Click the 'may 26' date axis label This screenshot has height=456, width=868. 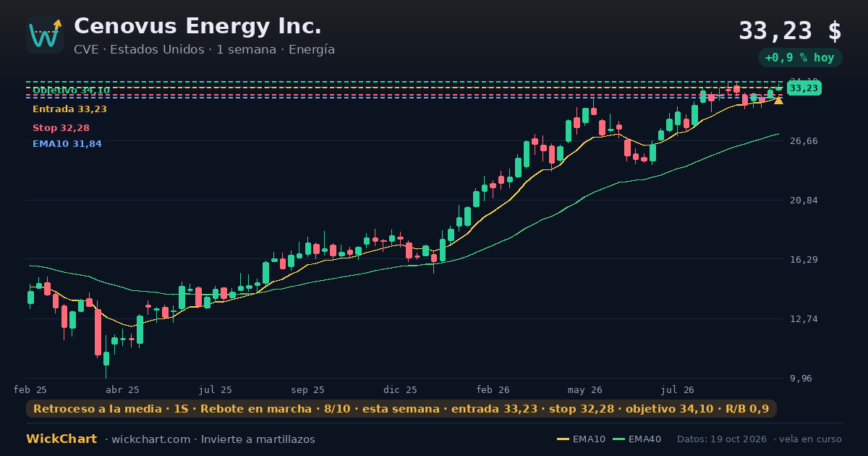pyautogui.click(x=585, y=389)
